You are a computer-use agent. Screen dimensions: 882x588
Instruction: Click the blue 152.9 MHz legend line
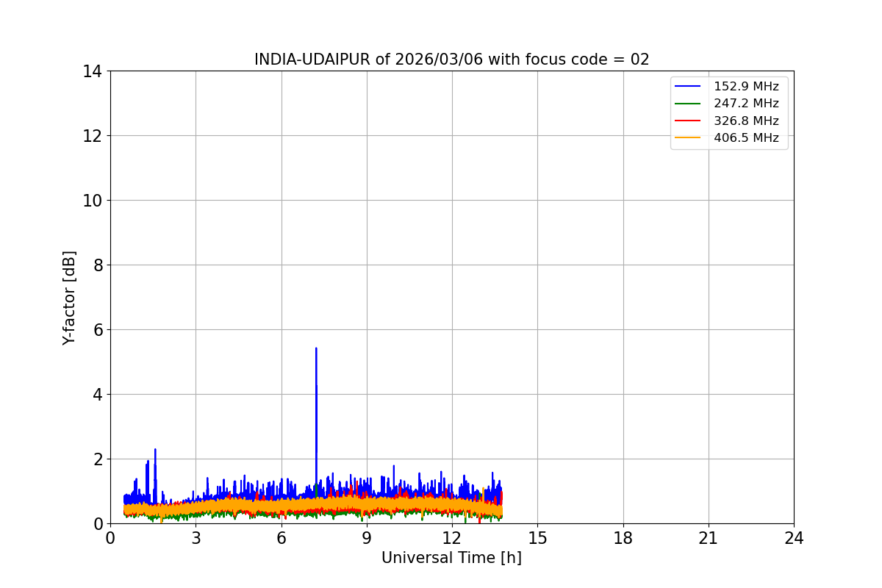[690, 87]
